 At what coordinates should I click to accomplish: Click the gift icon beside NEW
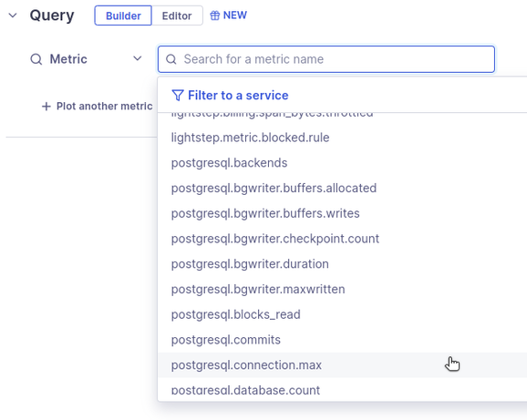(x=215, y=15)
